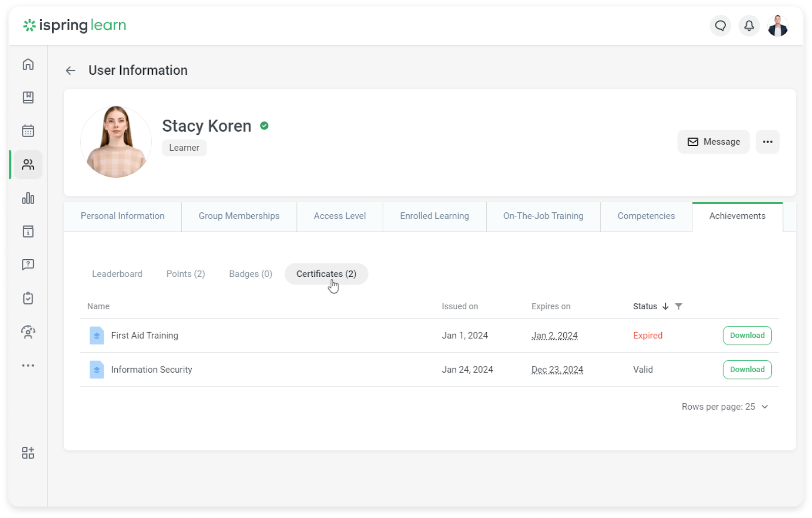812x518 pixels.
Task: Click the back arrow beside User Information
Action: 71,71
